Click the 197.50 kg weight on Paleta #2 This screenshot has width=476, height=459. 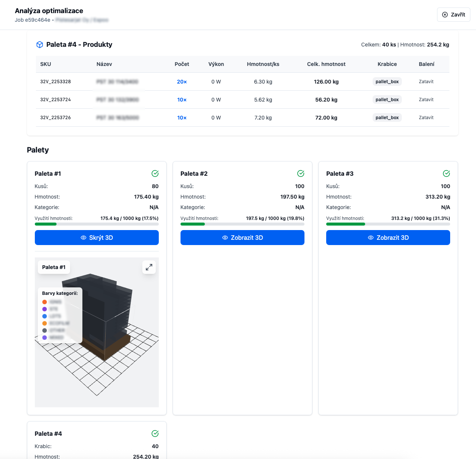tap(292, 197)
